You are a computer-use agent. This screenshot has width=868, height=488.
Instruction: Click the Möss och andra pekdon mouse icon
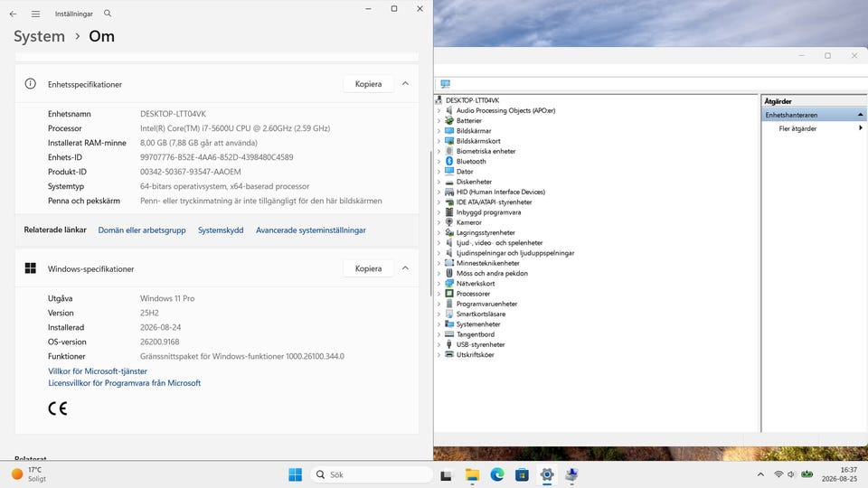449,273
